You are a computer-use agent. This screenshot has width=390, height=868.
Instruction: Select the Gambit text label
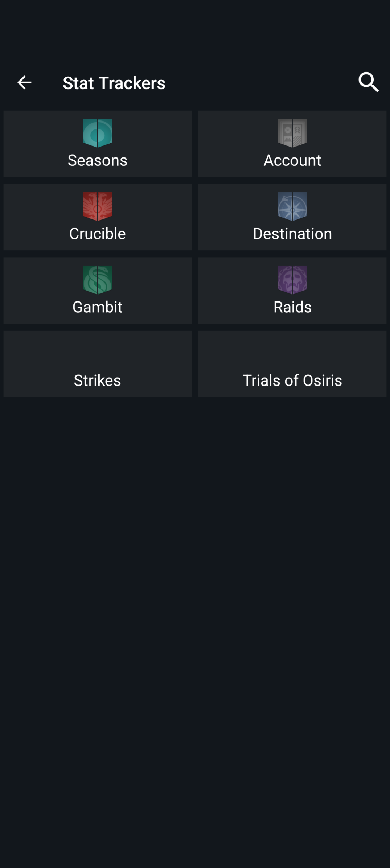[x=97, y=307]
